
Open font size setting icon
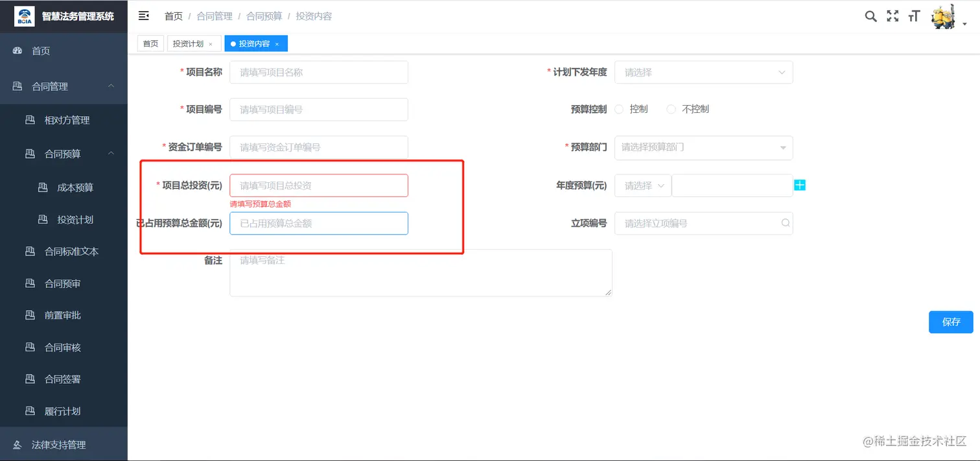[x=914, y=16]
